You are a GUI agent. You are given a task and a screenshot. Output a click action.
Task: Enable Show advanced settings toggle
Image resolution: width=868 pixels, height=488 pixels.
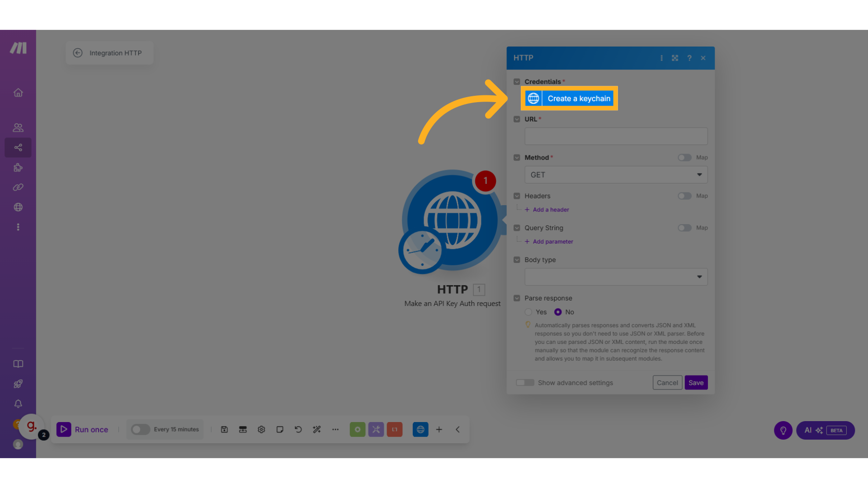pos(525,383)
